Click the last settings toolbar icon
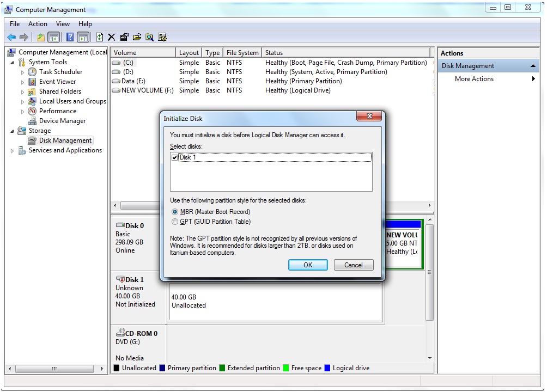547x392 pixels. 162,38
